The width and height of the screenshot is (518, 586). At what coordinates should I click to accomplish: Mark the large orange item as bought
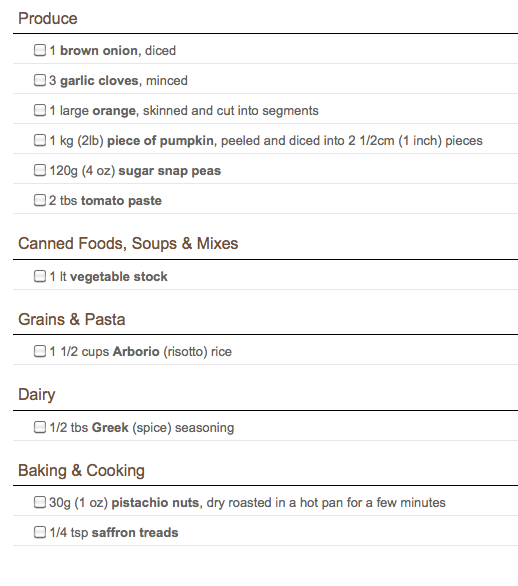point(40,110)
